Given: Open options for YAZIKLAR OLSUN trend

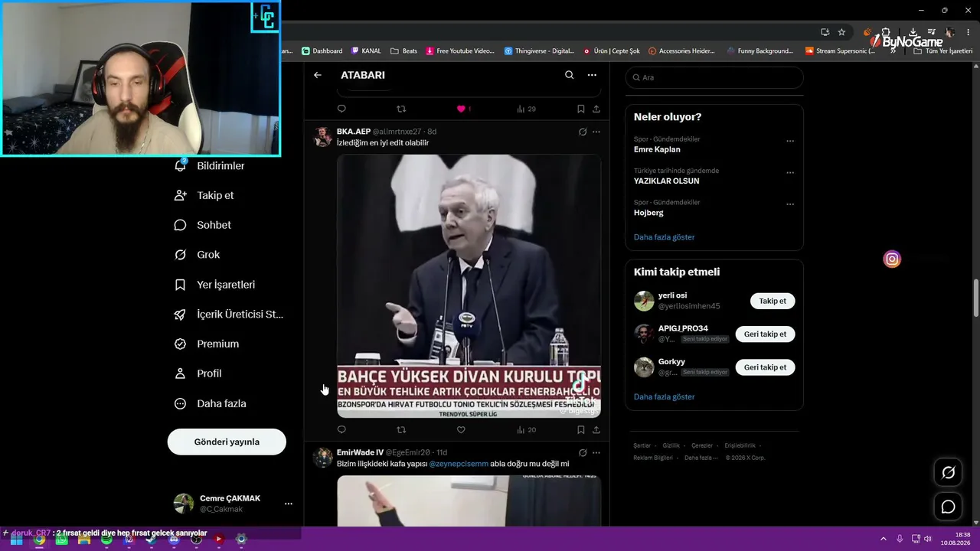Looking at the screenshot, I should coord(790,172).
